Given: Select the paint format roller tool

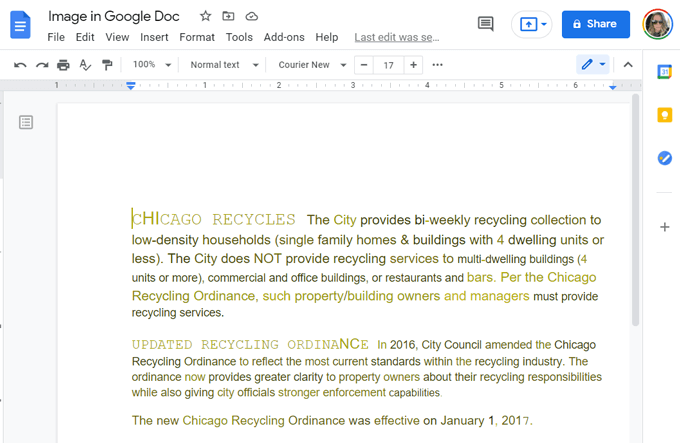Looking at the screenshot, I should (107, 65).
